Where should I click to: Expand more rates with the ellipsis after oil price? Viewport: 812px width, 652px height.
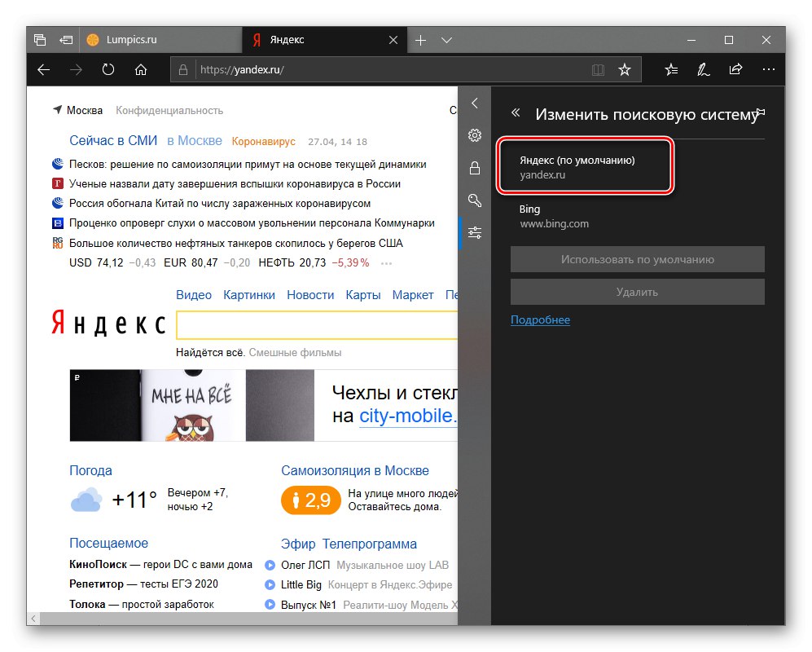click(x=386, y=263)
